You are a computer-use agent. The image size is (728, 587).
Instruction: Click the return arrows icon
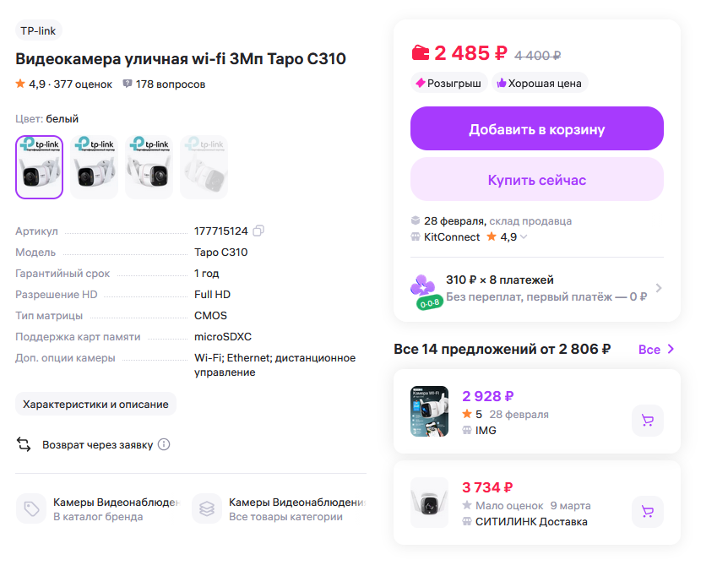(24, 444)
